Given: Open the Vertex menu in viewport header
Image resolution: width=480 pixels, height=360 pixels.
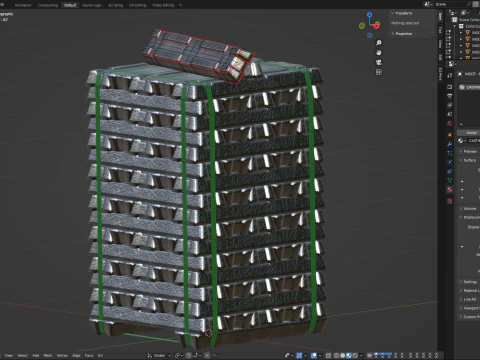Looking at the screenshot, I should 62,355.
